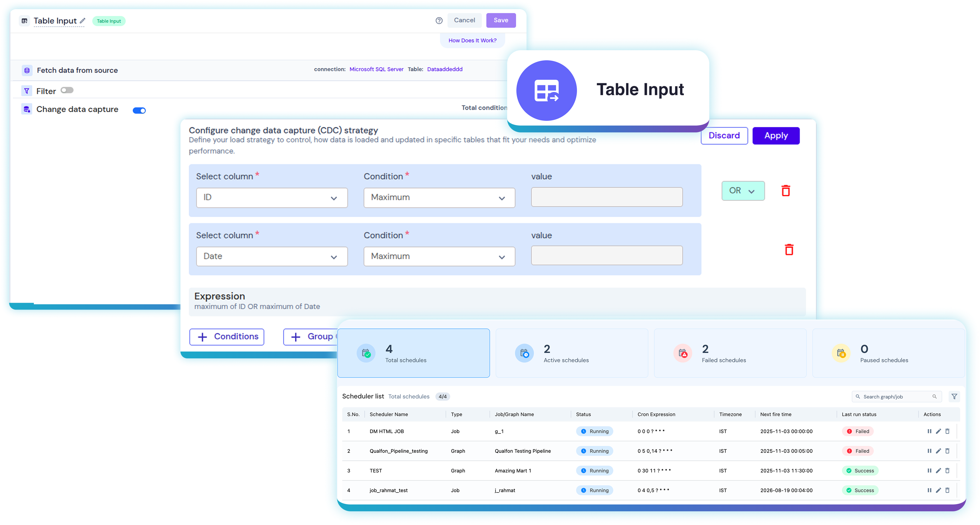This screenshot has width=980, height=525.
Task: Apply the CDC strategy
Action: click(x=776, y=136)
